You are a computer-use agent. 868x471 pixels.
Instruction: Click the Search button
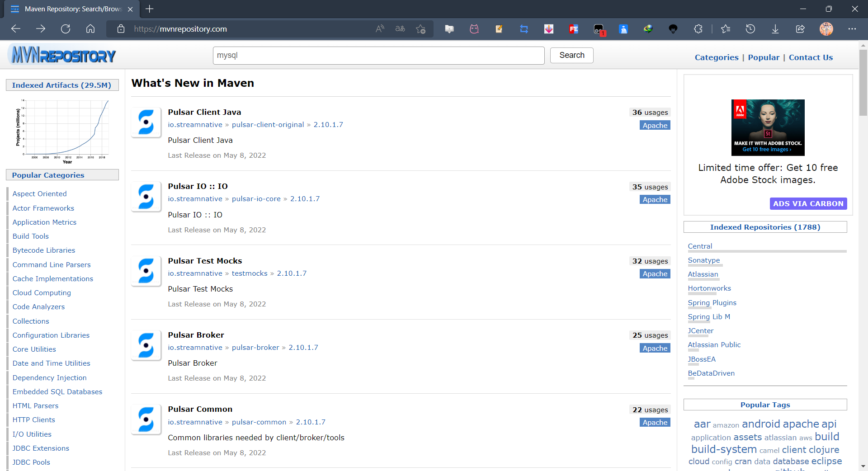coord(571,55)
